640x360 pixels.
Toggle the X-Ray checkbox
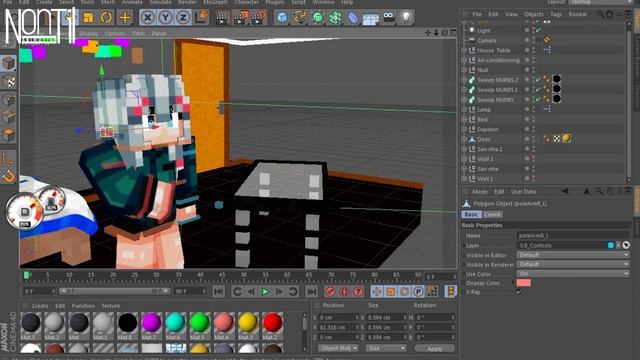point(519,292)
